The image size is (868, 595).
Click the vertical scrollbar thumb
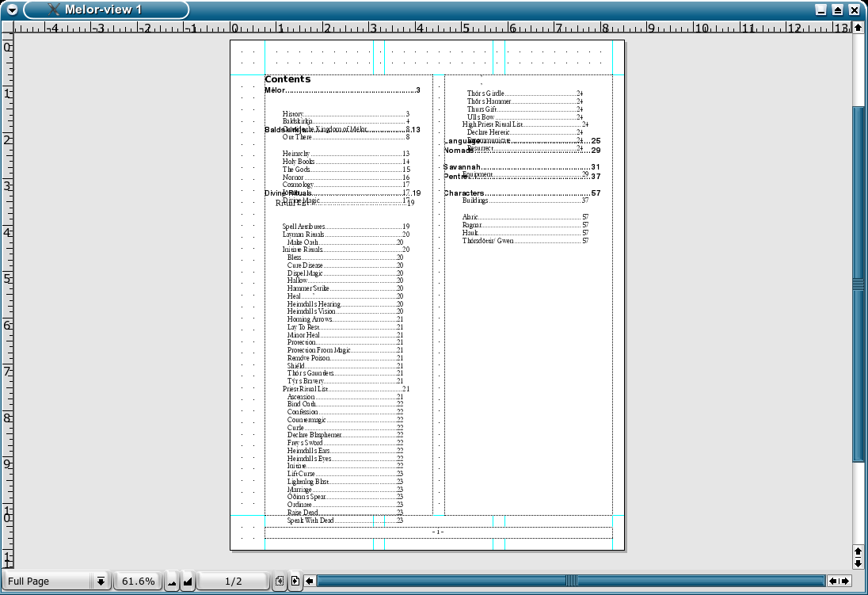tap(858, 284)
